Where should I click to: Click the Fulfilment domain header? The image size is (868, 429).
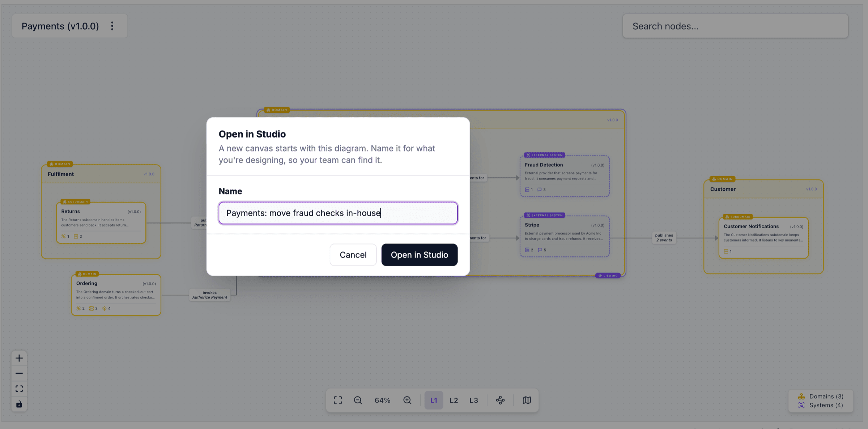(x=101, y=174)
